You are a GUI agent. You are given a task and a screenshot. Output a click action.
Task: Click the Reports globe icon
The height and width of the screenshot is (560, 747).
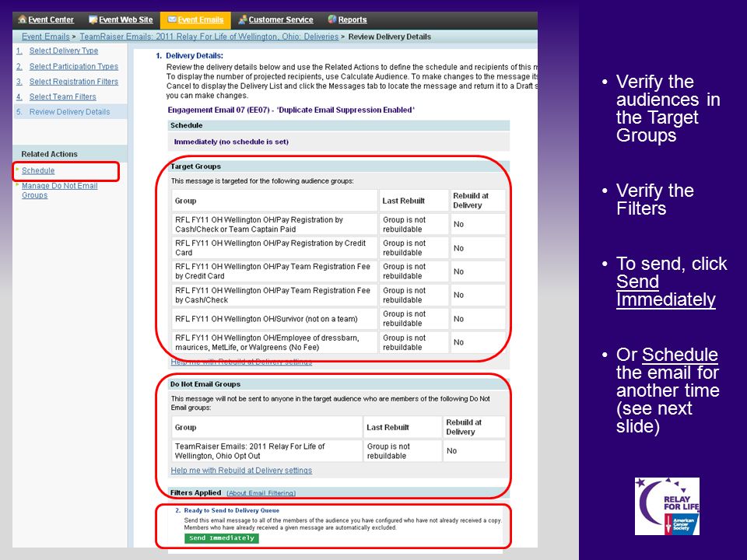tap(332, 19)
